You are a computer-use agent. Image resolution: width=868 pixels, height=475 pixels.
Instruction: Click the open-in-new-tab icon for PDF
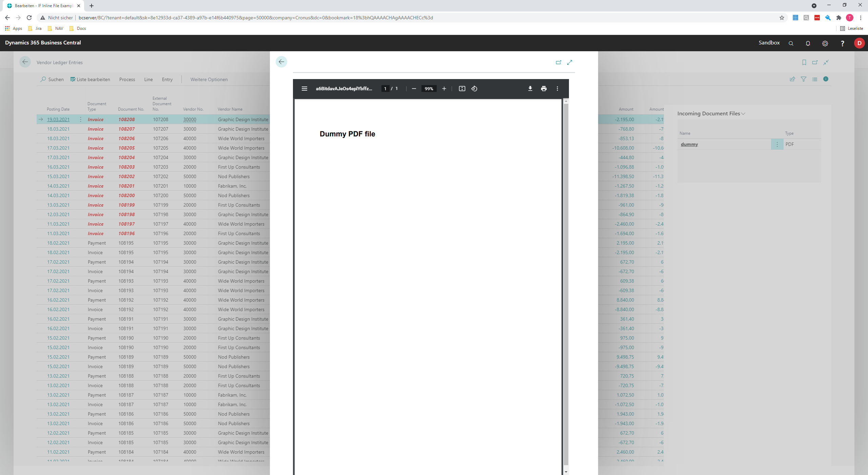[558, 62]
